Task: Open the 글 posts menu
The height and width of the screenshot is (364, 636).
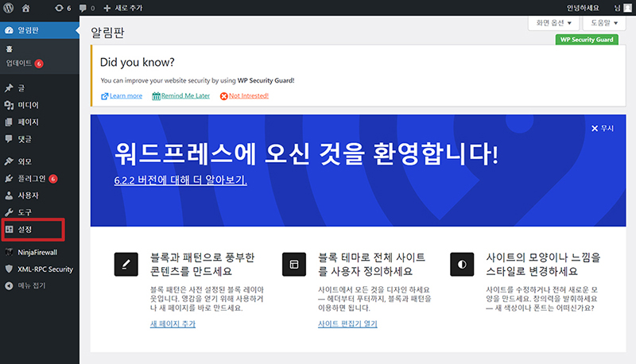Action: [40, 88]
